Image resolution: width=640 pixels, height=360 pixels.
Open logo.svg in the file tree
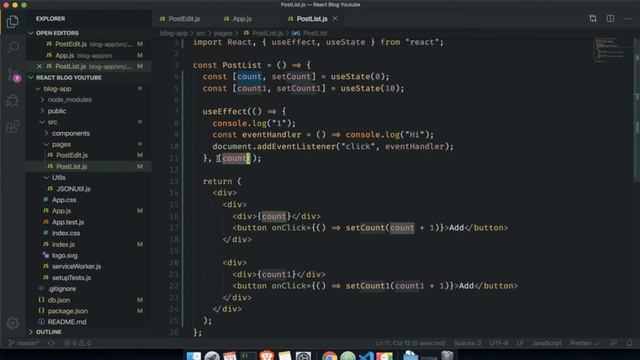(x=64, y=256)
